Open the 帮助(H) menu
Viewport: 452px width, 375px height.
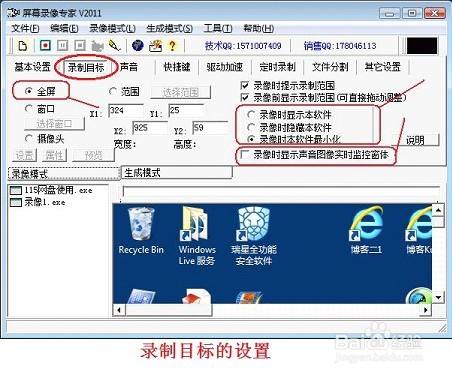click(259, 29)
